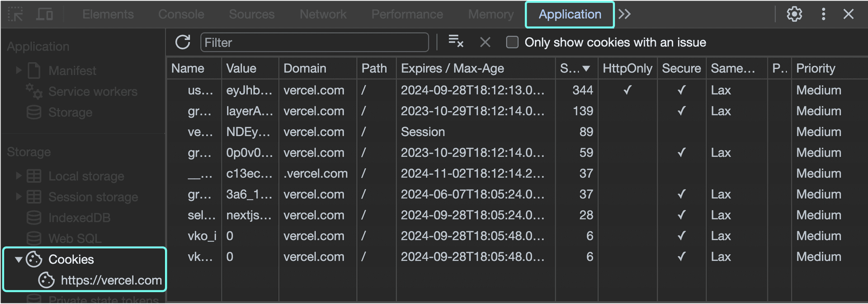Click the inspect element picker icon
Viewport: 868px width, 304px height.
coord(15,14)
